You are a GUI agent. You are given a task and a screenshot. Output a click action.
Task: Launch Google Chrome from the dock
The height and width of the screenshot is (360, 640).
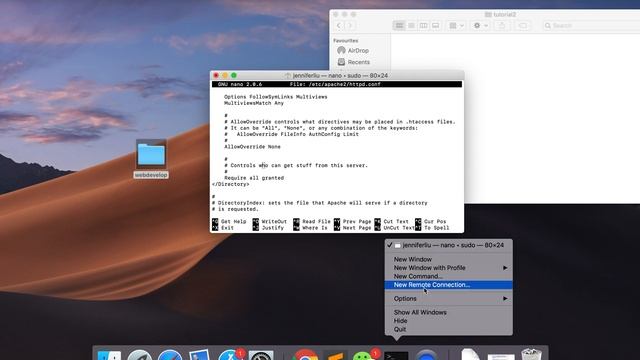pyautogui.click(x=305, y=355)
